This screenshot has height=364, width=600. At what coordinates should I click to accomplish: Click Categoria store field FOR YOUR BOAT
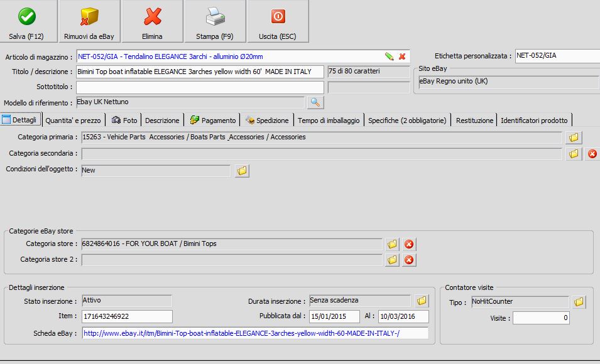click(x=231, y=244)
